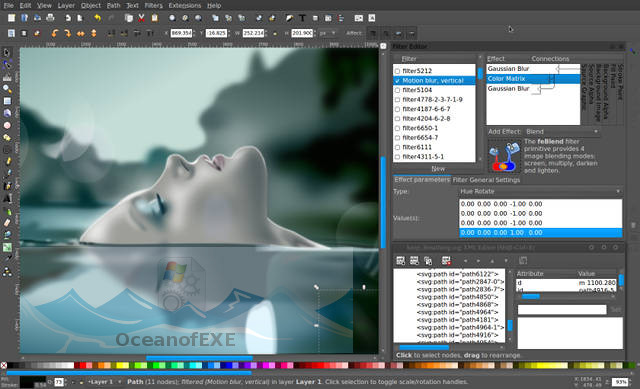This screenshot has height=389, width=640.
Task: Select the Pencil freehand tool
Action: [7, 162]
